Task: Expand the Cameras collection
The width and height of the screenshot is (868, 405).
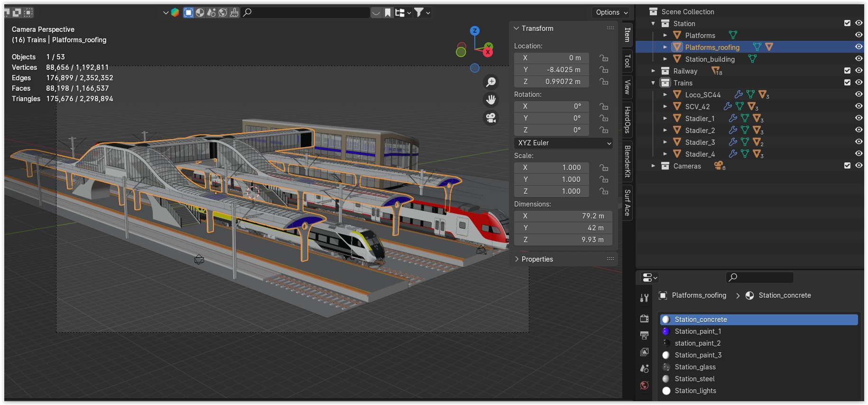Action: tap(653, 166)
